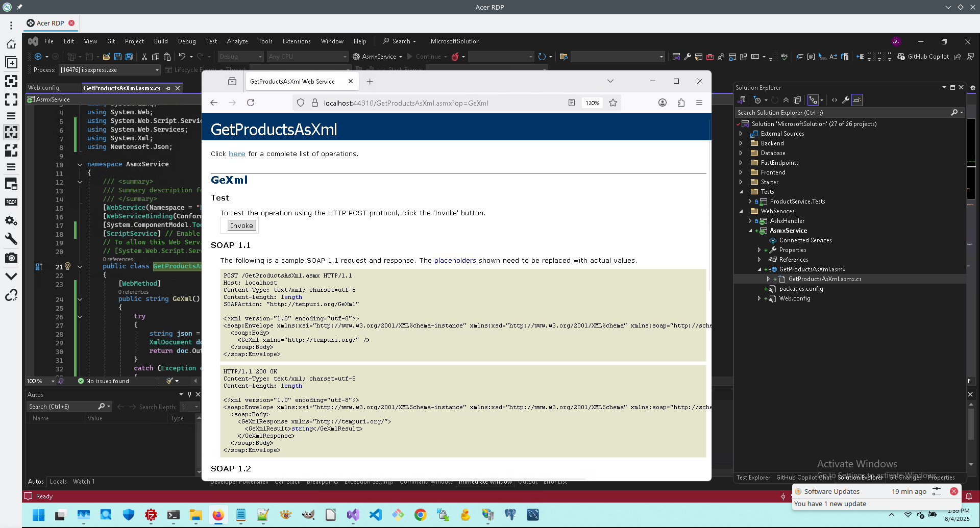980x528 pixels.
Task: Go back in the Firefox browser
Action: [x=214, y=103]
